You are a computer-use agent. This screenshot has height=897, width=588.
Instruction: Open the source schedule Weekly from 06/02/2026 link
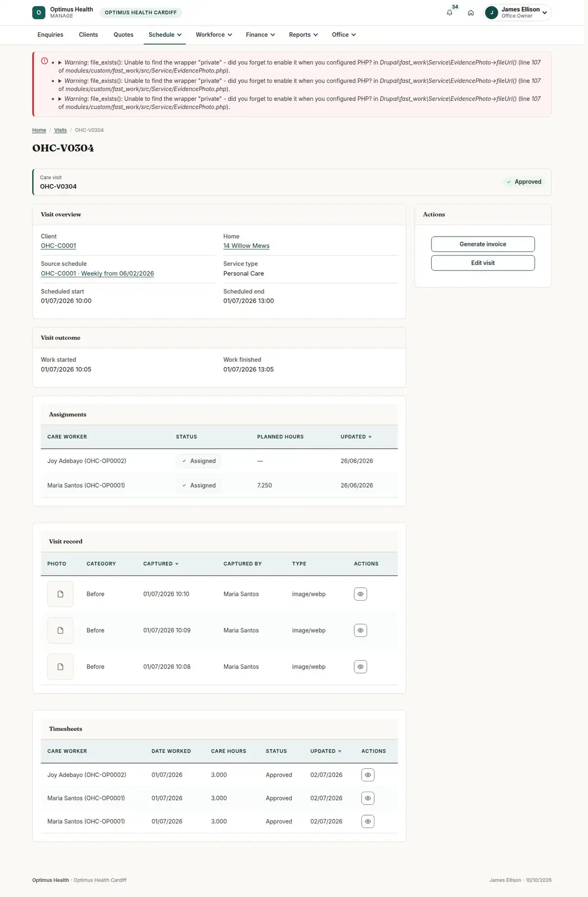(x=98, y=273)
